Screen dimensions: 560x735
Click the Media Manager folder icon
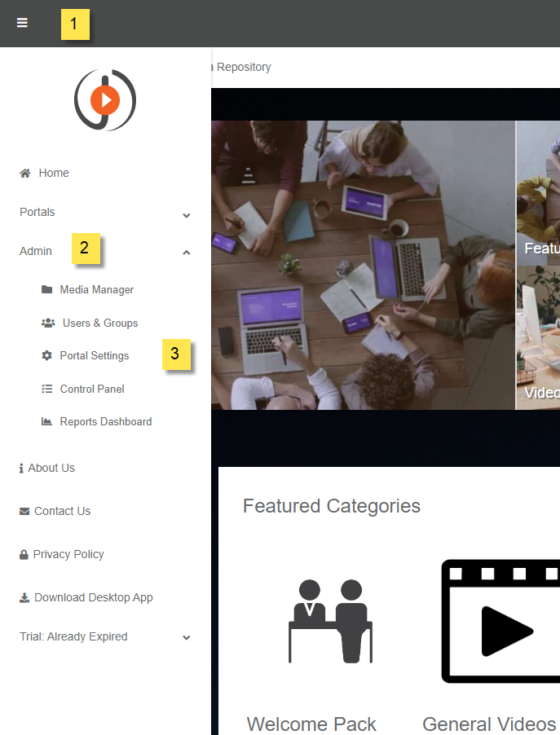(46, 289)
